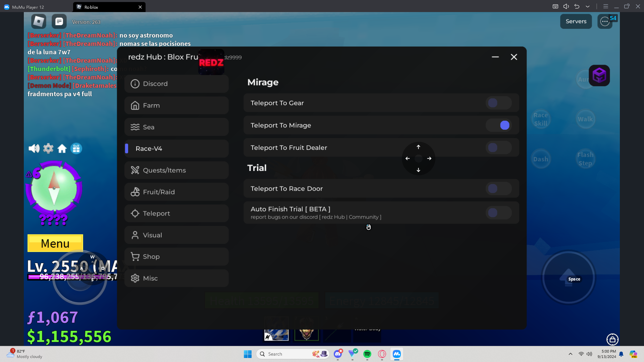Expand MuMu Player toolbar dropdown chevron
Image resolution: width=644 pixels, height=362 pixels.
click(588, 6)
